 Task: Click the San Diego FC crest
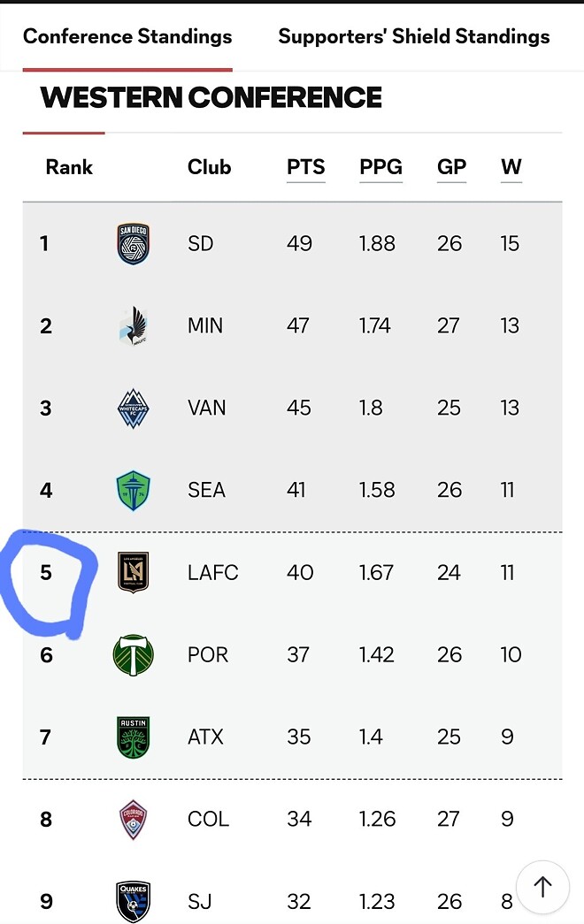(x=134, y=244)
